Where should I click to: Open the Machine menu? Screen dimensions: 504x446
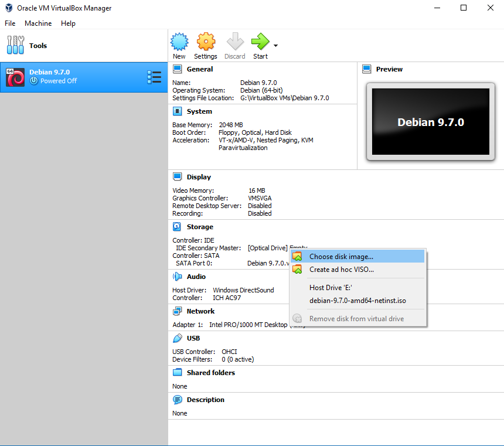click(38, 23)
